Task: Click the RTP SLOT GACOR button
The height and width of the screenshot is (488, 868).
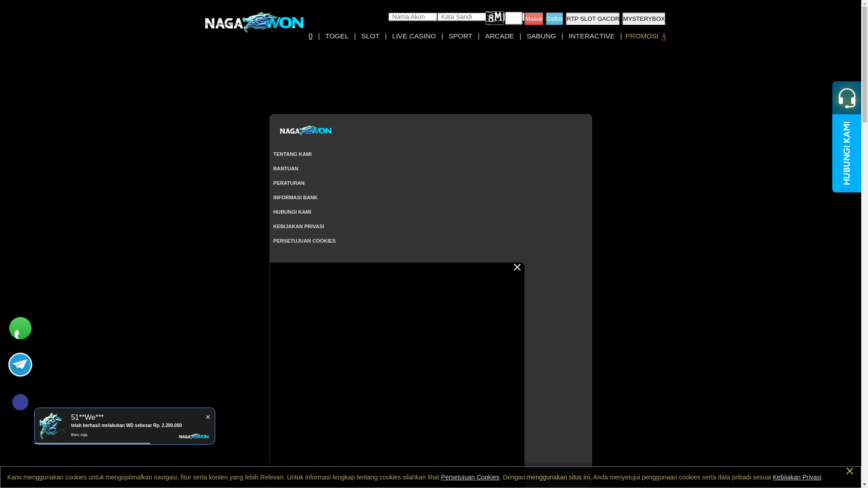Action: tap(593, 19)
